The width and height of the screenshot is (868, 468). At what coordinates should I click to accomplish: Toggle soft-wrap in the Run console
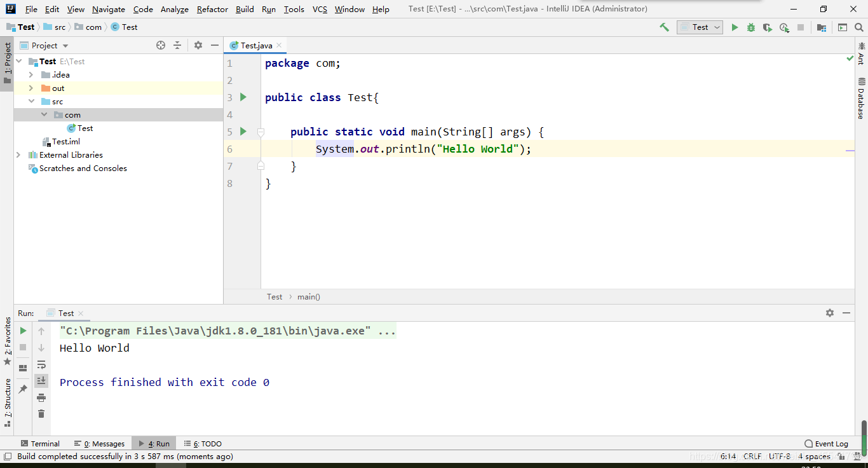pos(41,364)
